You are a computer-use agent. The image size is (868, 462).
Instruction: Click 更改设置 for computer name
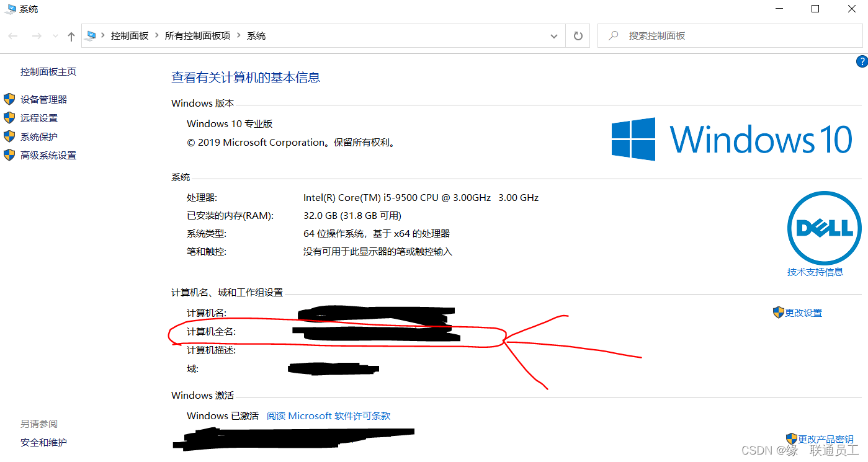tap(802, 312)
